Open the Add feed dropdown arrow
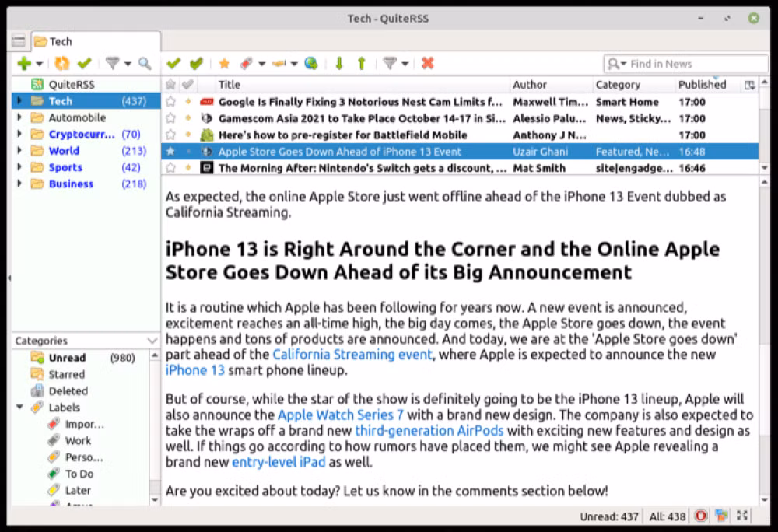The width and height of the screenshot is (778, 532). coord(39,64)
